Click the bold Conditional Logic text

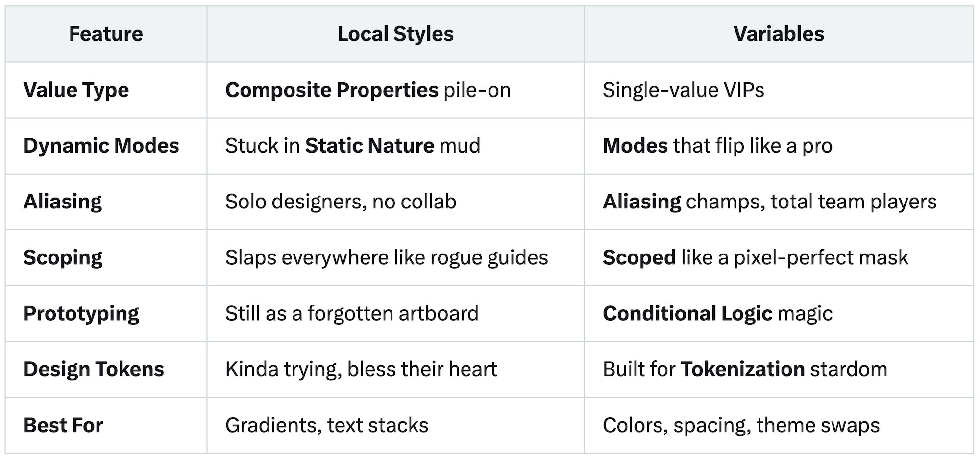tap(687, 314)
